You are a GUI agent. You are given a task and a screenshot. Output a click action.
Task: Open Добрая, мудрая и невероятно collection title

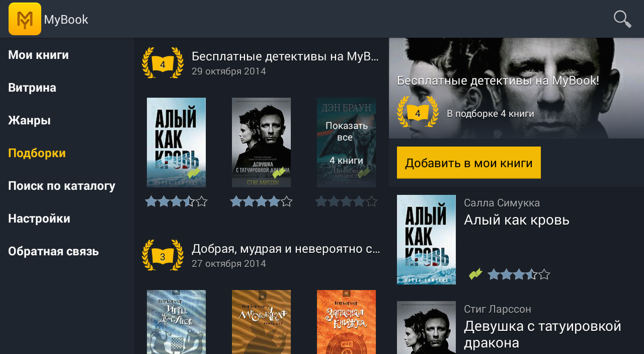[x=286, y=249]
